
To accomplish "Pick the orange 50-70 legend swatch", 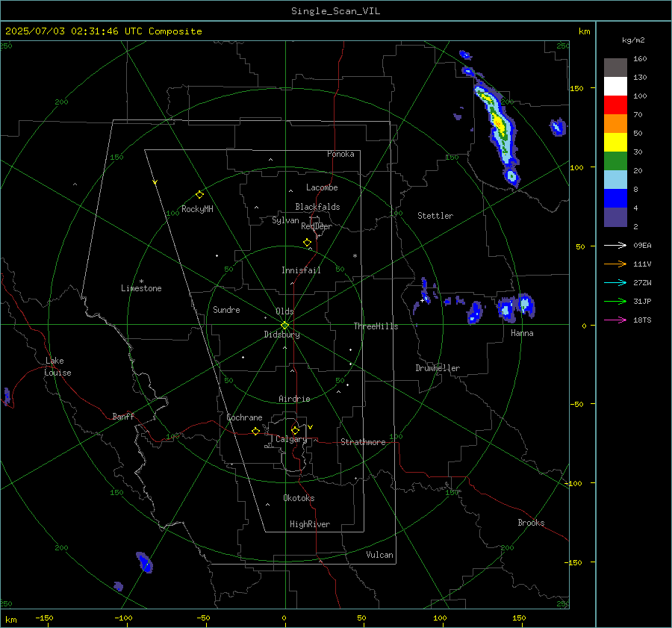I will [615, 123].
